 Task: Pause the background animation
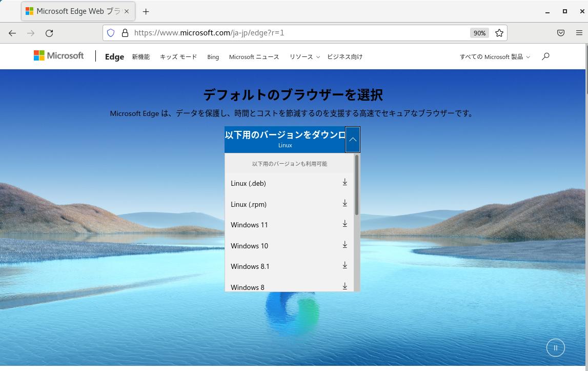555,348
